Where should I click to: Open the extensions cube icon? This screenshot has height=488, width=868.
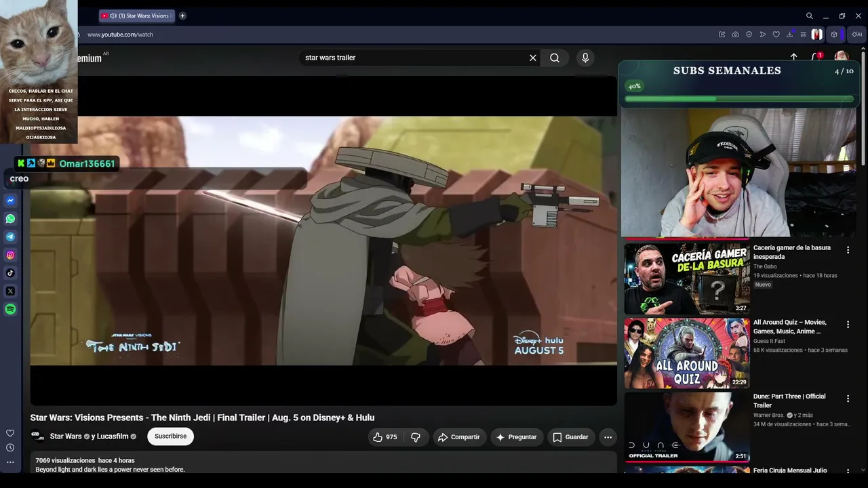[834, 35]
